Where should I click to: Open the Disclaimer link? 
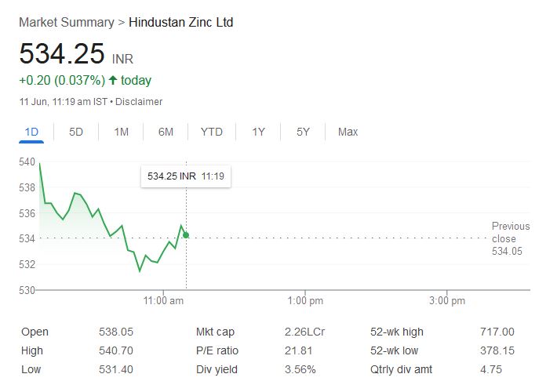pyautogui.click(x=139, y=102)
